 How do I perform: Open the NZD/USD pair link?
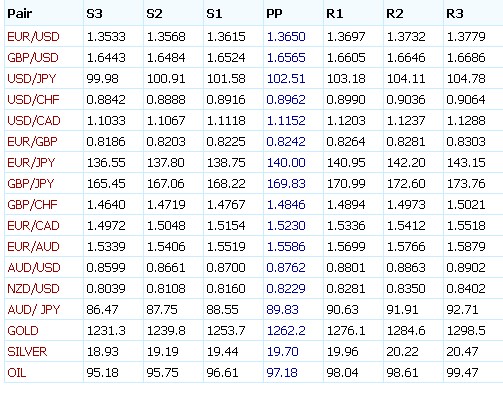pos(33,289)
